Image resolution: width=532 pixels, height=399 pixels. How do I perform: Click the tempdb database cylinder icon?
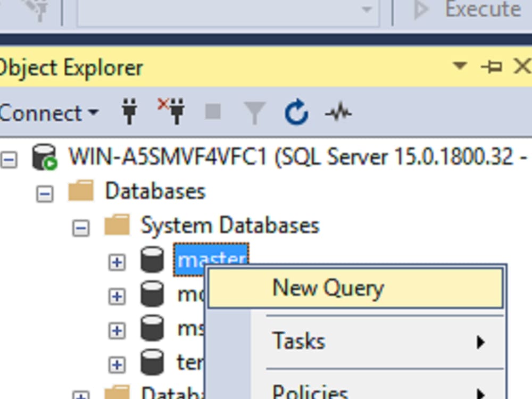pos(152,363)
